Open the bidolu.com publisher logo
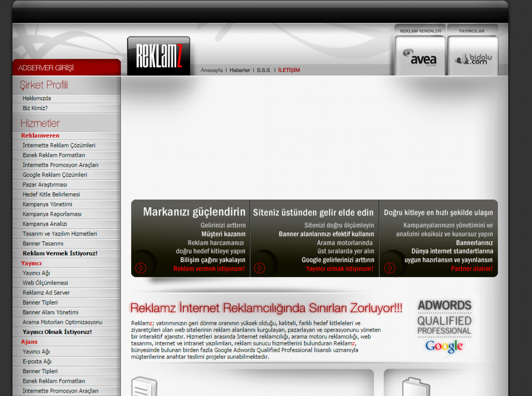532x396 pixels. (x=473, y=58)
